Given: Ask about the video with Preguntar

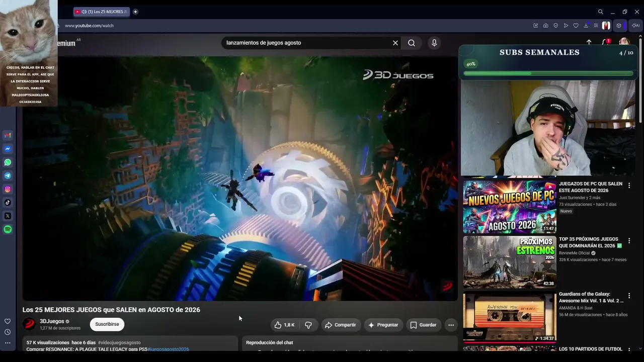Looking at the screenshot, I should pyautogui.click(x=383, y=325).
